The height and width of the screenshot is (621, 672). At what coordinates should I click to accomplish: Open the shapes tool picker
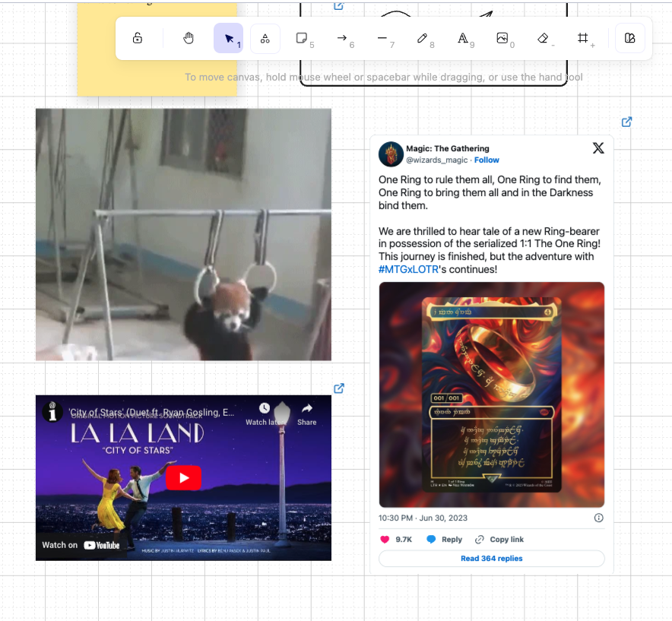[265, 38]
